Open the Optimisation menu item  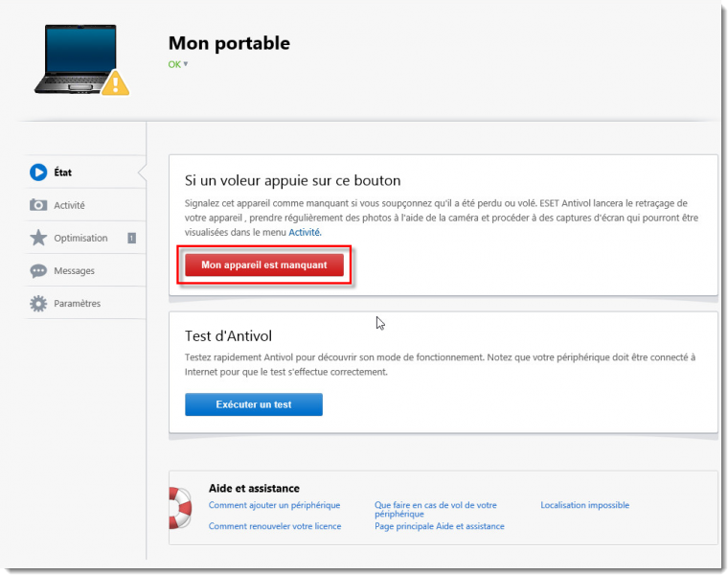(85, 238)
